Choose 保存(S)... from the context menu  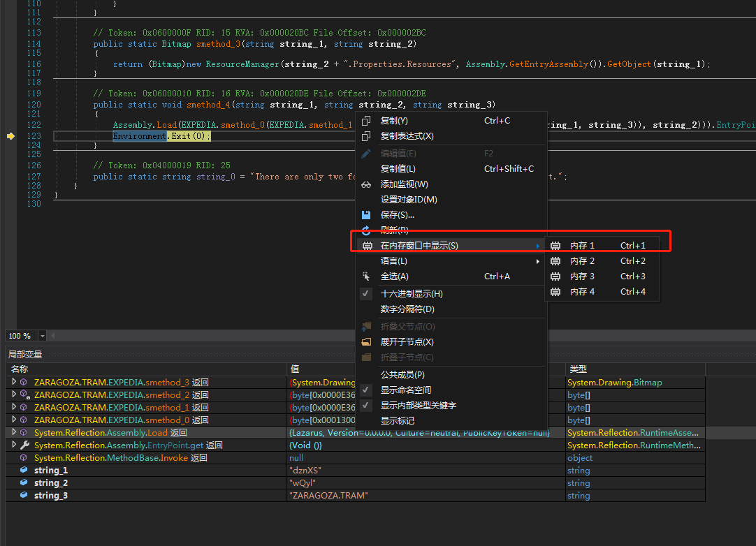(x=451, y=215)
